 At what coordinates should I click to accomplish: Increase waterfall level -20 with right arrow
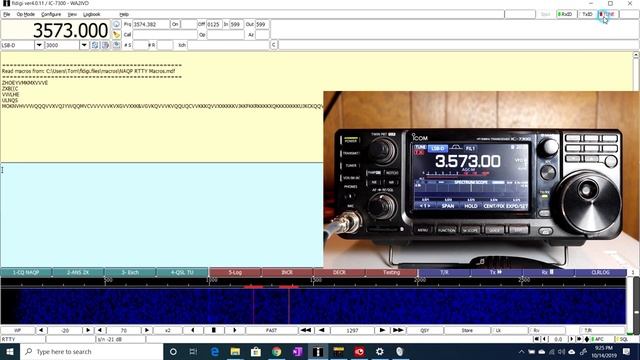[x=88, y=330]
